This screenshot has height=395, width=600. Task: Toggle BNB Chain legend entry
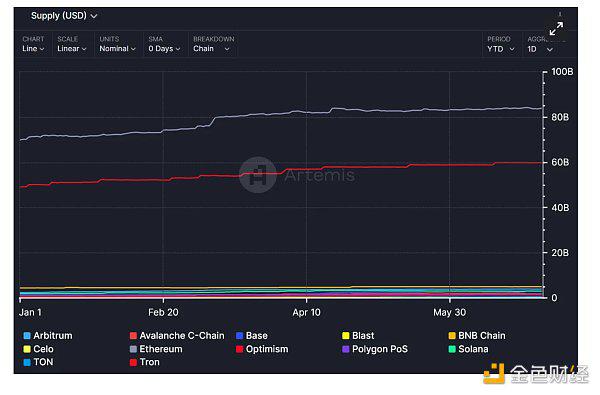pos(477,336)
